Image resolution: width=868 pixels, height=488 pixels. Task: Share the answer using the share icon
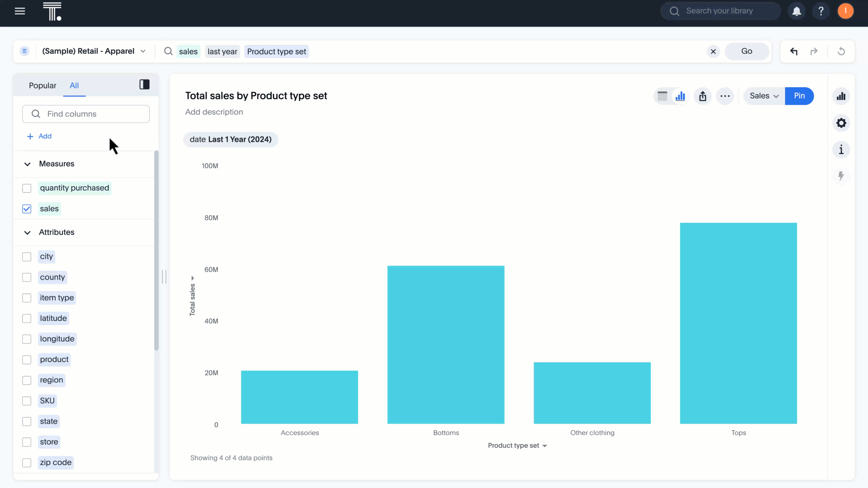702,96
